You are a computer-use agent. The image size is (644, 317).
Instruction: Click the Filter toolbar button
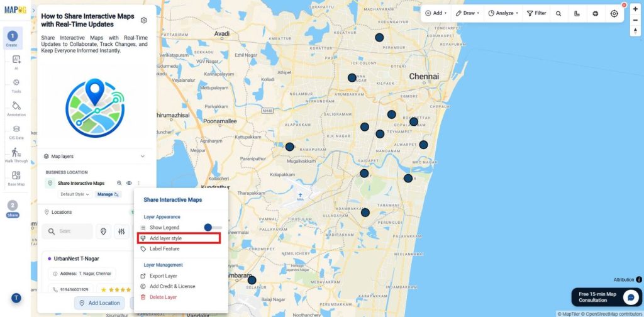click(x=536, y=13)
